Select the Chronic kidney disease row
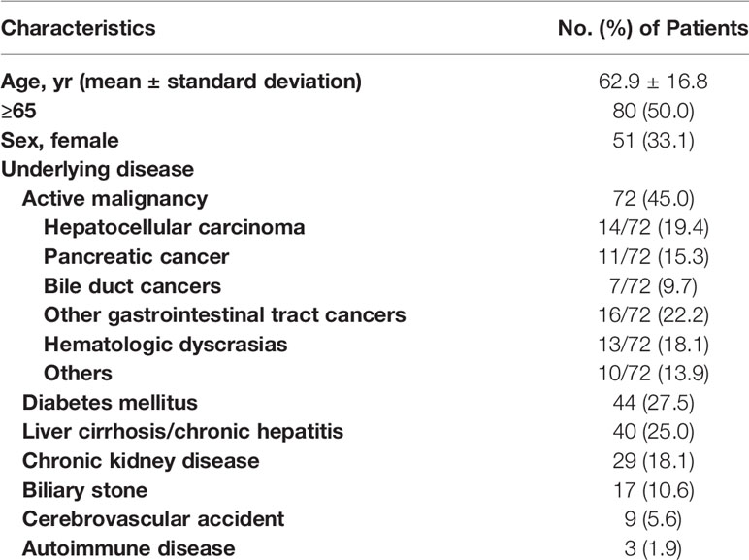This screenshot has width=749, height=560. (x=374, y=461)
